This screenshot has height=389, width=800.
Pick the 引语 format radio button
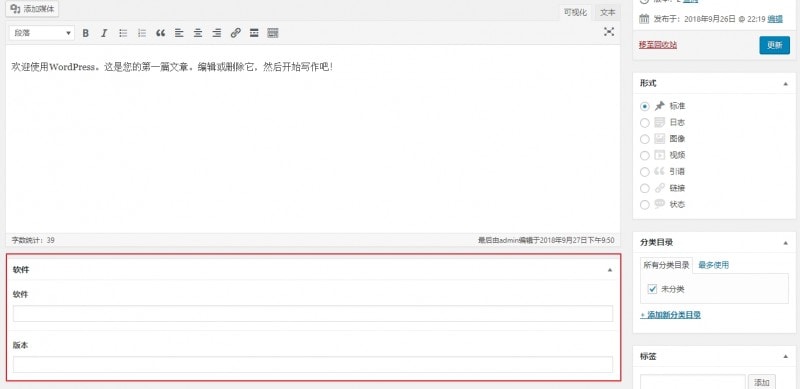click(x=645, y=172)
